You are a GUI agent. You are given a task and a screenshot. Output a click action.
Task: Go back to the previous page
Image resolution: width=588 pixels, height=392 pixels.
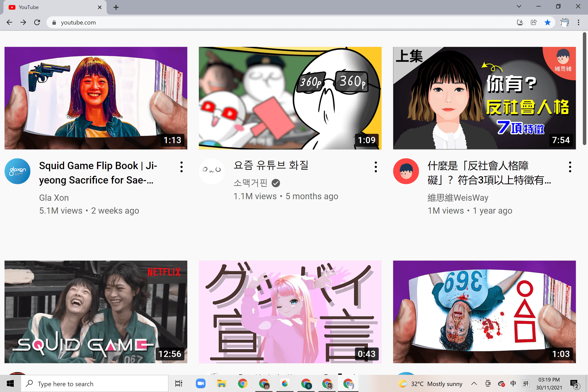point(9,23)
